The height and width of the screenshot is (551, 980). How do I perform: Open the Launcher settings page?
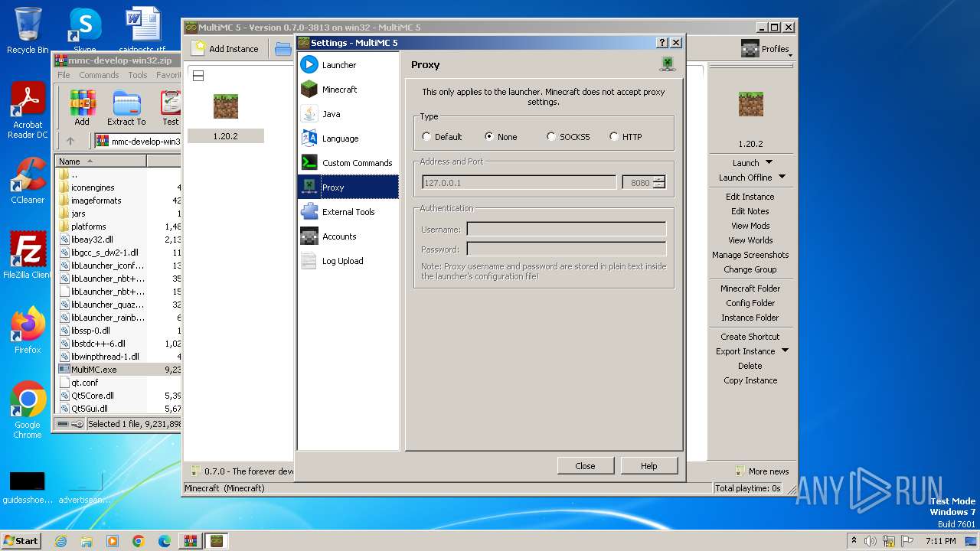click(348, 65)
